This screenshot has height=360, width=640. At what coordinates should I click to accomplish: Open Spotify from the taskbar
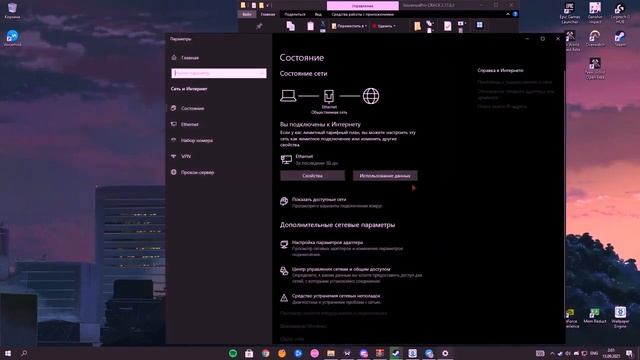(233, 353)
